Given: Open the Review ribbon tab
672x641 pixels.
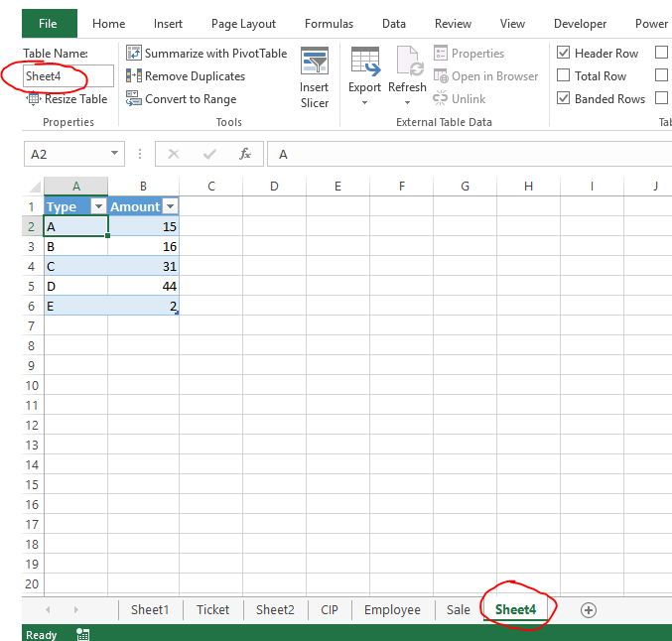Looking at the screenshot, I should [x=453, y=24].
